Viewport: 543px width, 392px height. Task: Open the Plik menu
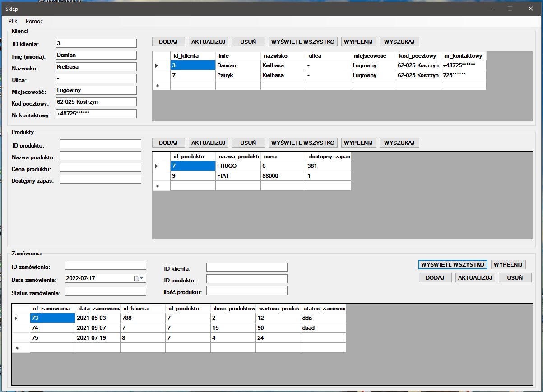point(13,21)
